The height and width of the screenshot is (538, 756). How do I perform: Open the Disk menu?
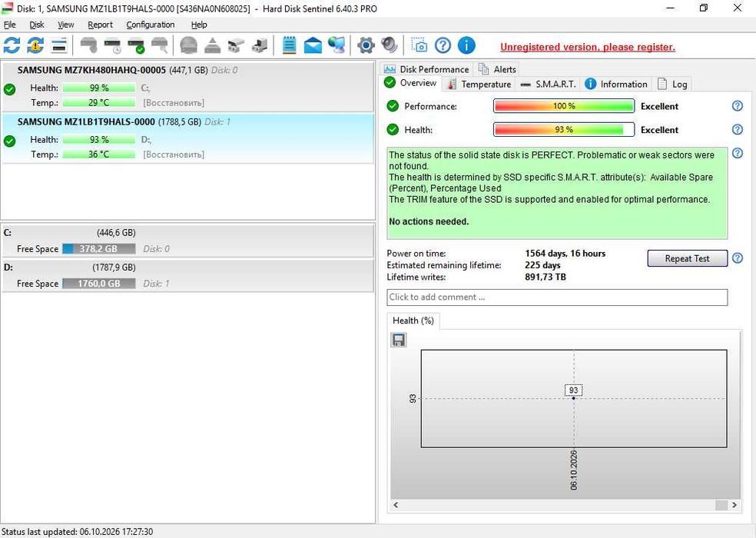click(37, 25)
